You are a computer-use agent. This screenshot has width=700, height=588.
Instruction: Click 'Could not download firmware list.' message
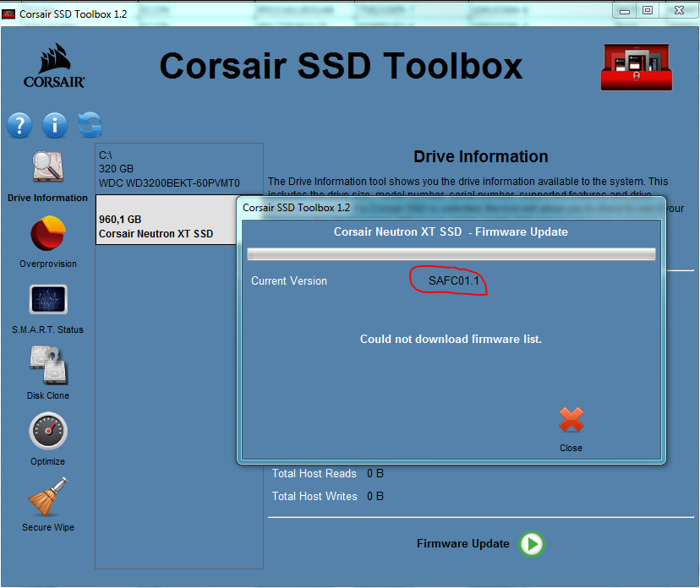tap(451, 339)
